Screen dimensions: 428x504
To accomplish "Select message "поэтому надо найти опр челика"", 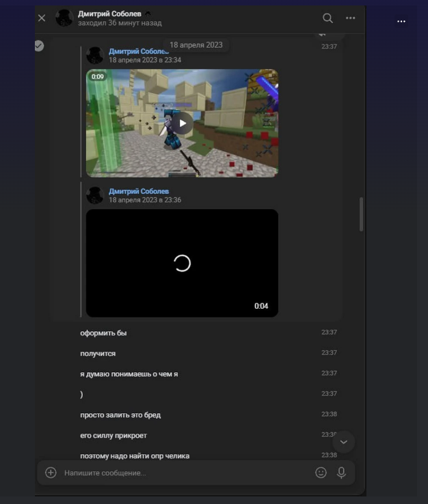I will pos(135,456).
